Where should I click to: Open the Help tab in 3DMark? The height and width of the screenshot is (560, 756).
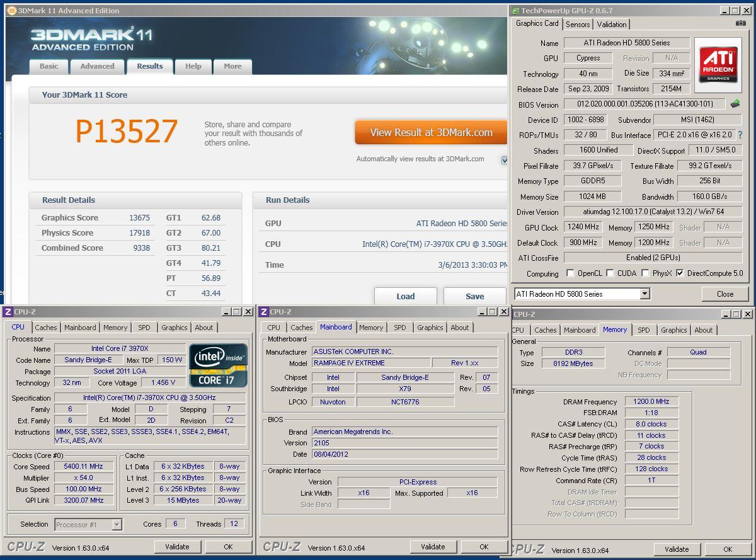coord(193,66)
